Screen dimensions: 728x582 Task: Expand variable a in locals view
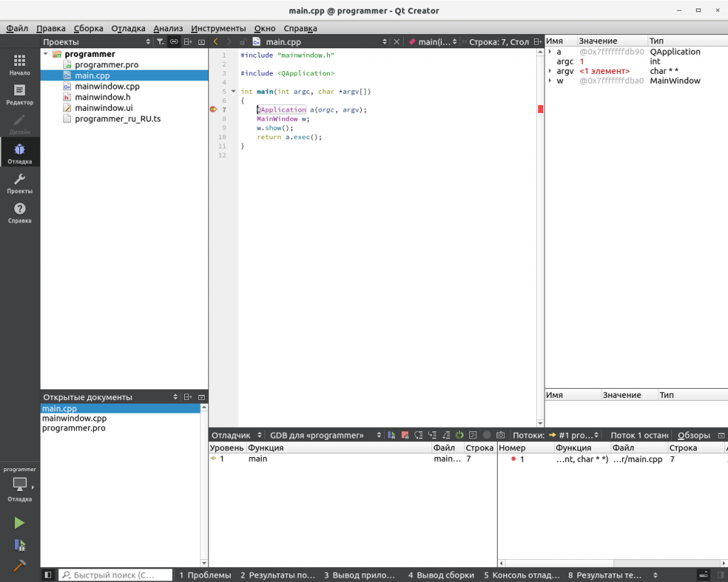pos(550,51)
